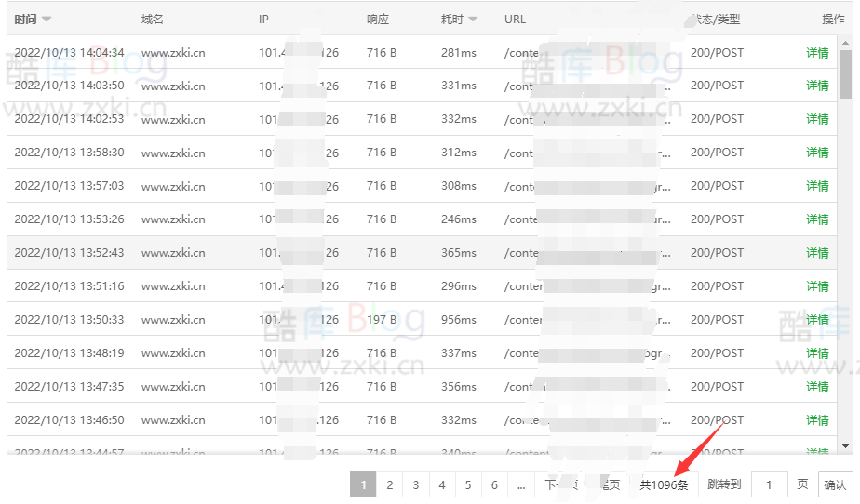Open page 6 of the log list
860x504 pixels.
click(494, 484)
